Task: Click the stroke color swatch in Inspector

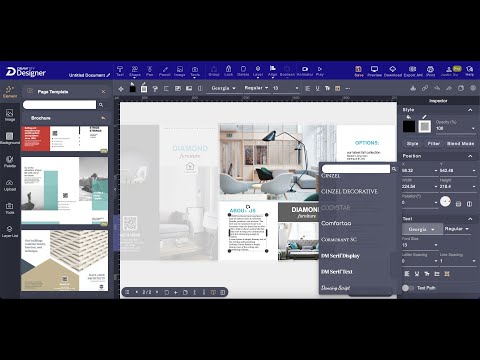Action: [x=425, y=126]
